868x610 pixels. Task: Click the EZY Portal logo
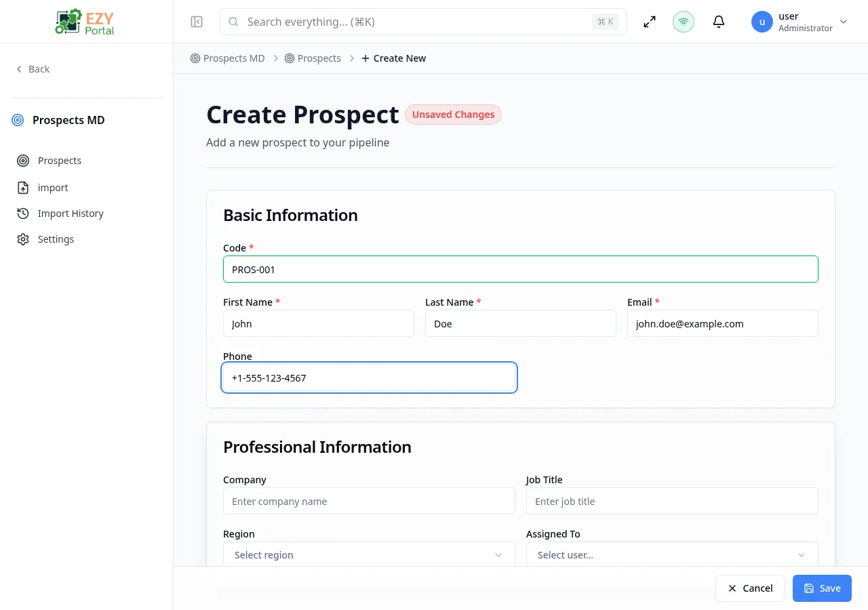pyautogui.click(x=84, y=21)
